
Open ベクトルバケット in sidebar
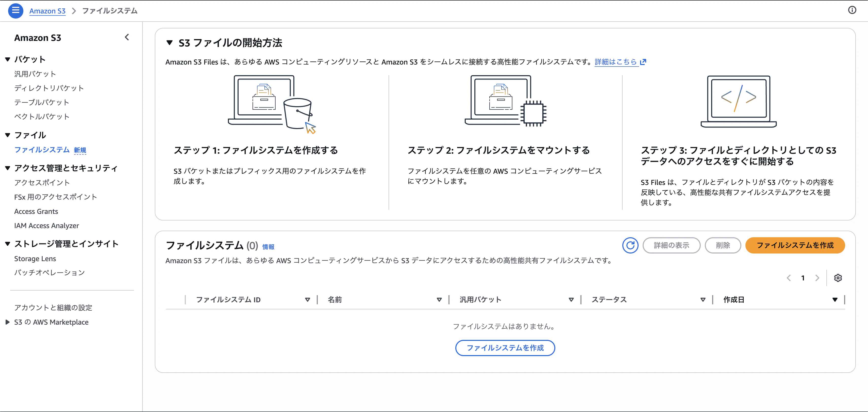(x=42, y=116)
